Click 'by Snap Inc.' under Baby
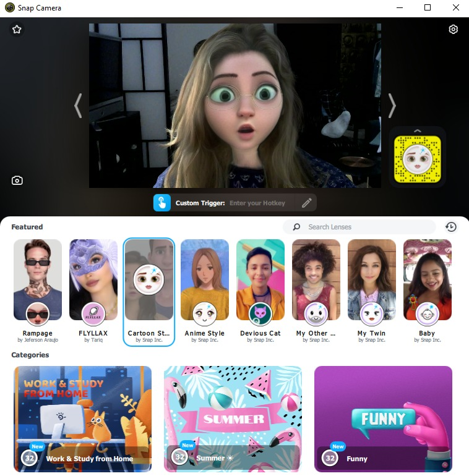Viewport: 469px width, 476px height. (428, 340)
